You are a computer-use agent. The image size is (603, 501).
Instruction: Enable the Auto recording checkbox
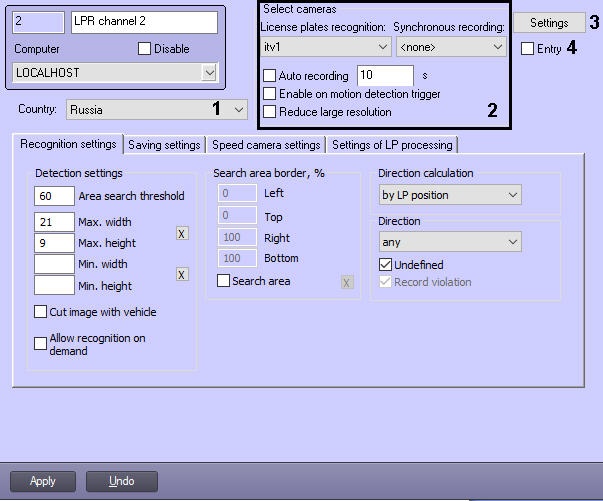pyautogui.click(x=269, y=76)
